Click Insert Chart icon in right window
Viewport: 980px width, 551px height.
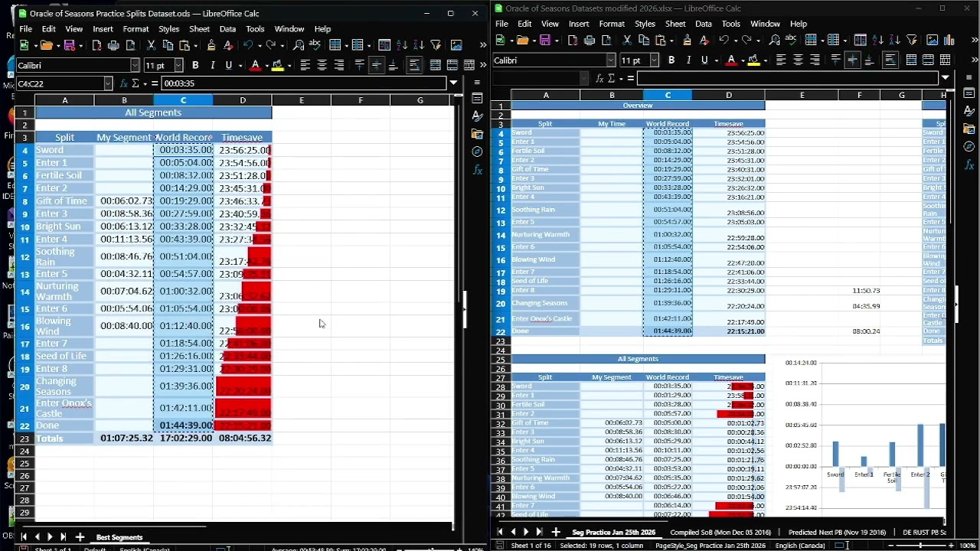coord(949,41)
